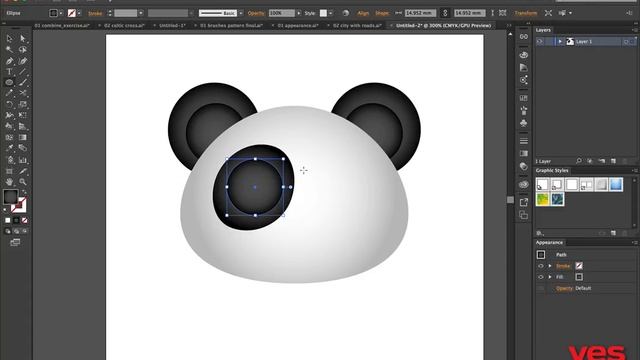Toggle constrain width and height proportions link

click(445, 13)
